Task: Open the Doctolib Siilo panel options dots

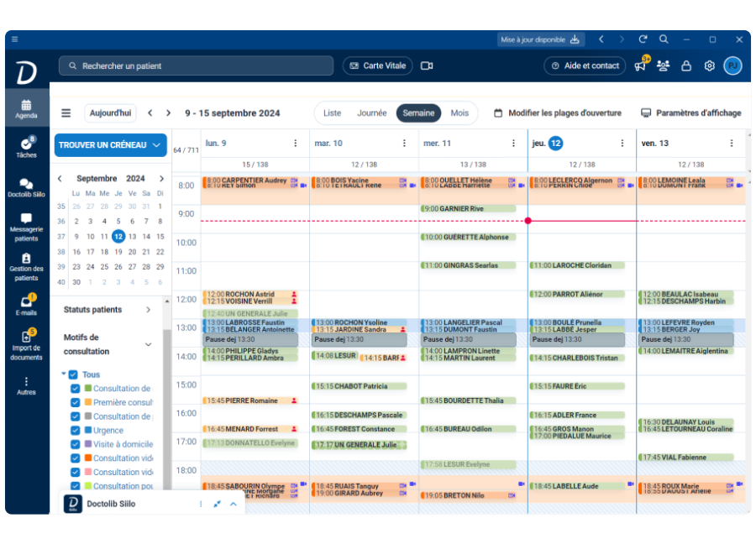Action: (201, 504)
